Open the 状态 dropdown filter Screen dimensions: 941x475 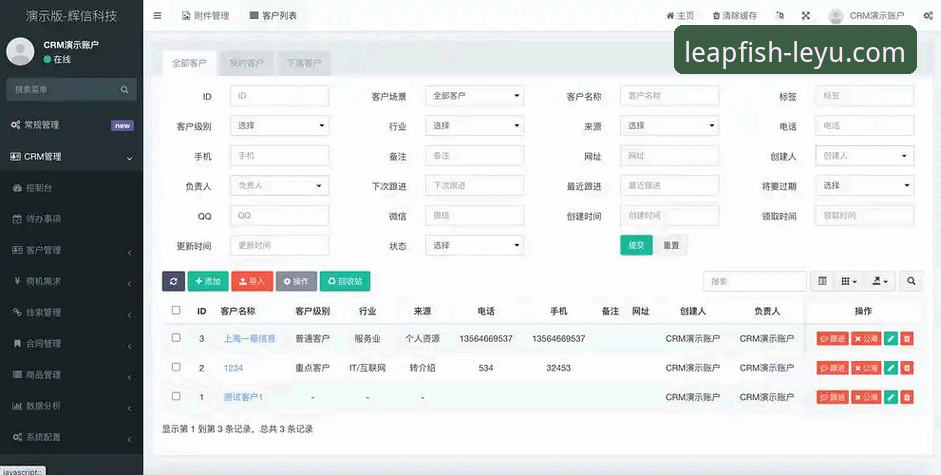pos(474,245)
